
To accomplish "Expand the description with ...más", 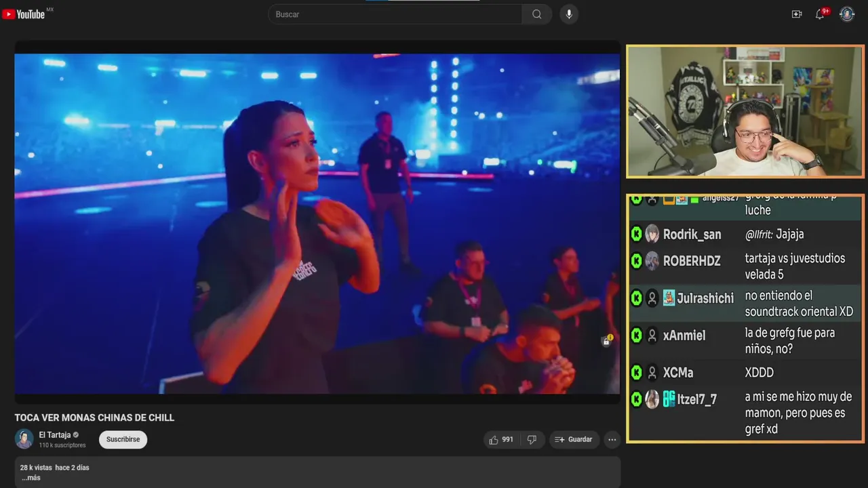I will (31, 478).
